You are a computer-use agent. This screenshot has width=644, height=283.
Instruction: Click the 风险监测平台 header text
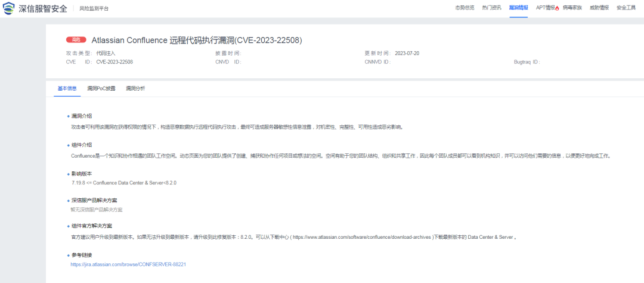[94, 8]
